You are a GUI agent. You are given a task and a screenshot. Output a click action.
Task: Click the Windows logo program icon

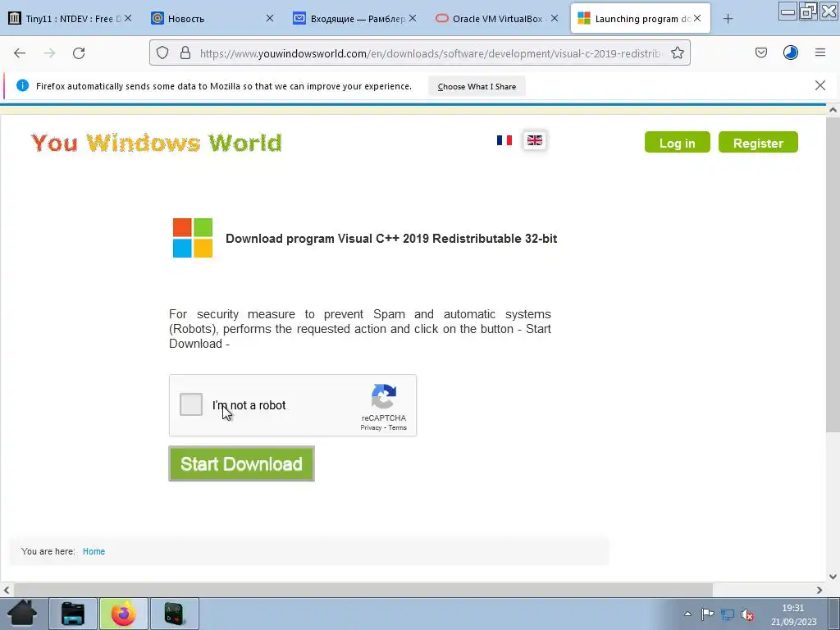point(193,238)
